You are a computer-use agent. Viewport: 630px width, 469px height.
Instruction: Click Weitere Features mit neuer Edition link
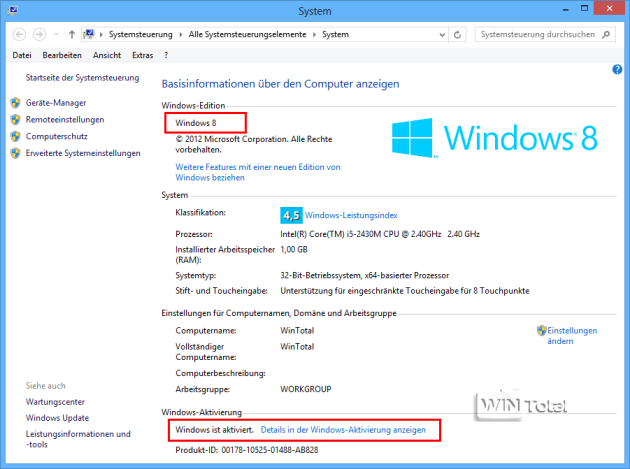point(258,172)
